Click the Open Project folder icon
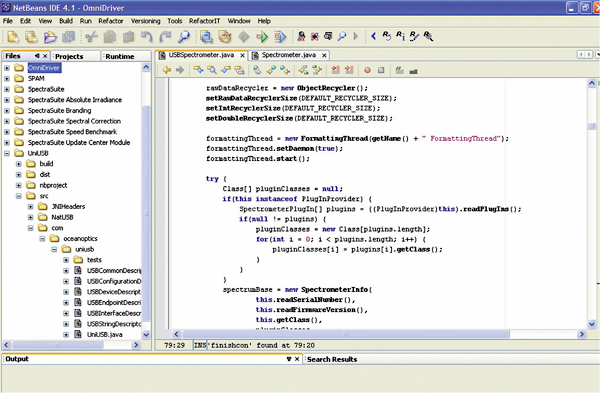The height and width of the screenshot is (393, 600). pyautogui.click(x=50, y=37)
